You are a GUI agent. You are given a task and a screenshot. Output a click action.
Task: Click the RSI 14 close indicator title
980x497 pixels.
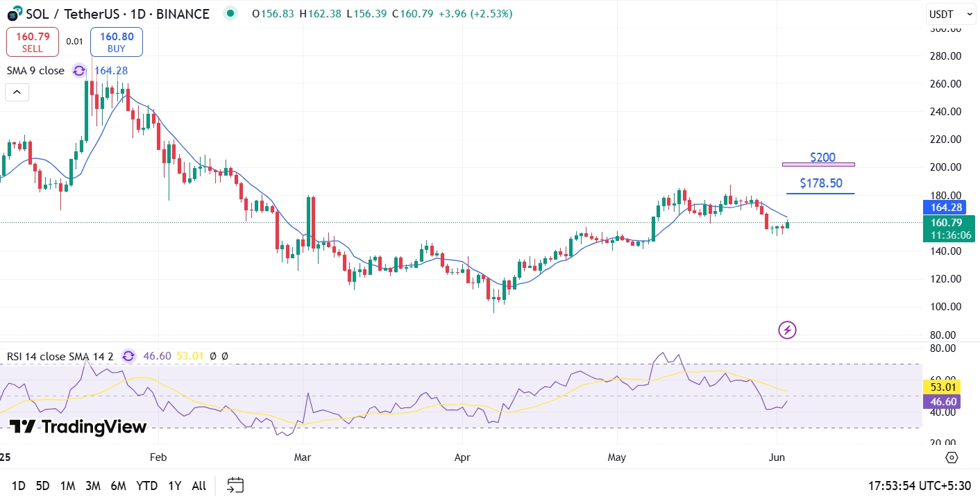[x=60, y=356]
